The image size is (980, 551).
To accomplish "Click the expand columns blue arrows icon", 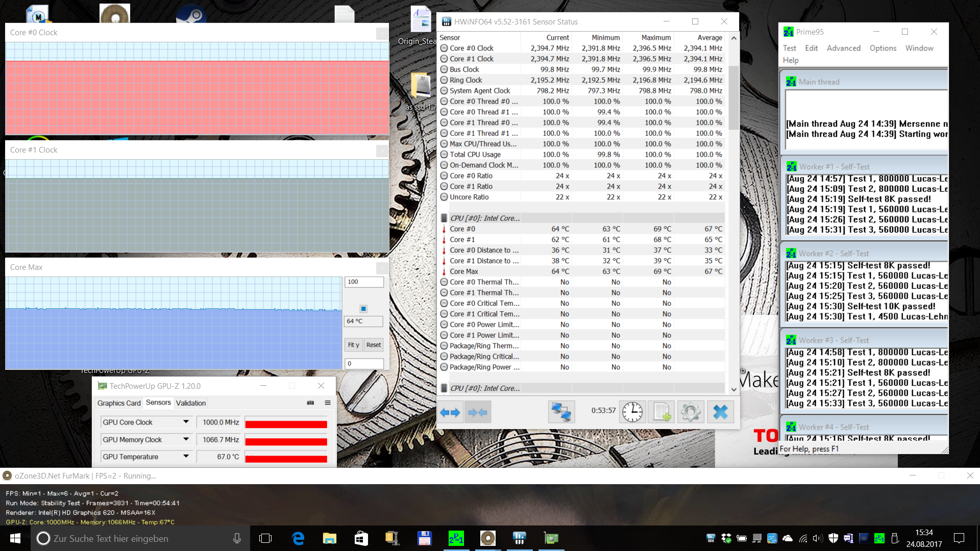I will [450, 412].
